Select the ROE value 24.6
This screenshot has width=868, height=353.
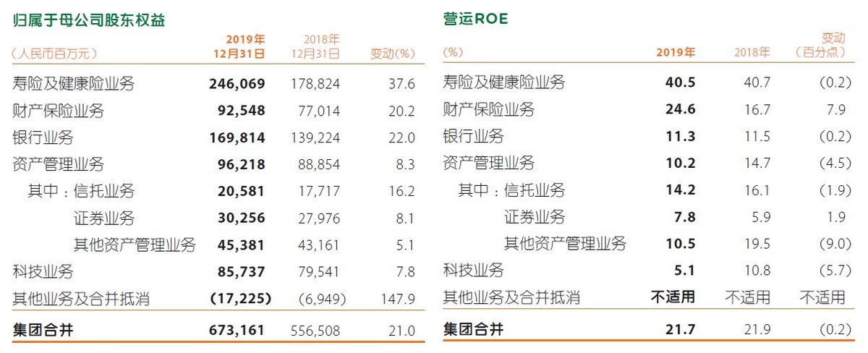[681, 110]
